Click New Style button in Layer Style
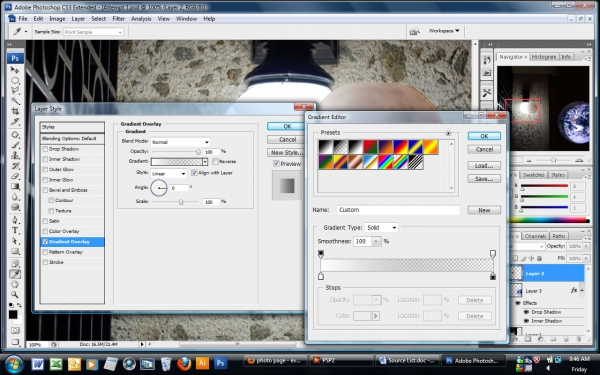Viewport: 600px width, 375px height. click(286, 153)
